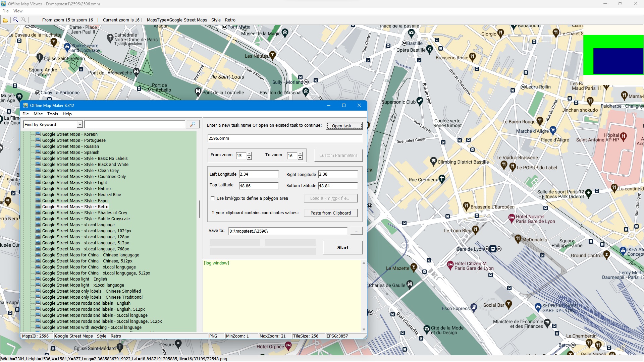Open the File menu in Offline Map Maker
This screenshot has width=644, height=362.
point(25,114)
